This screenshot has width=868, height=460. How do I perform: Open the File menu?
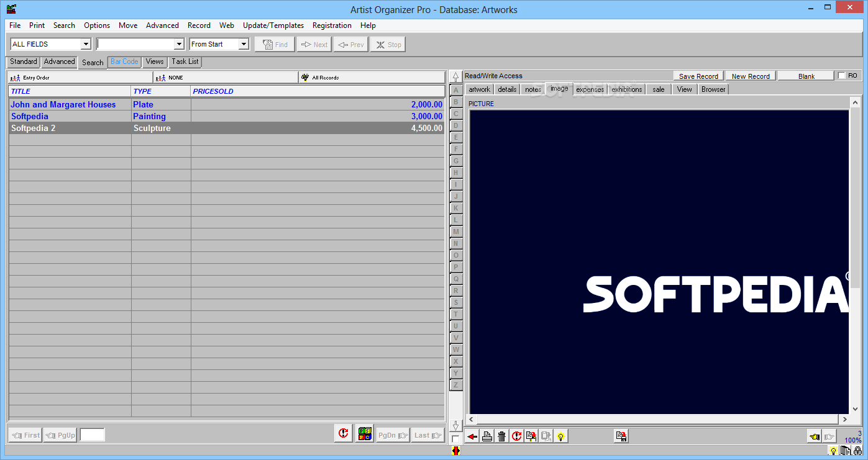(15, 25)
